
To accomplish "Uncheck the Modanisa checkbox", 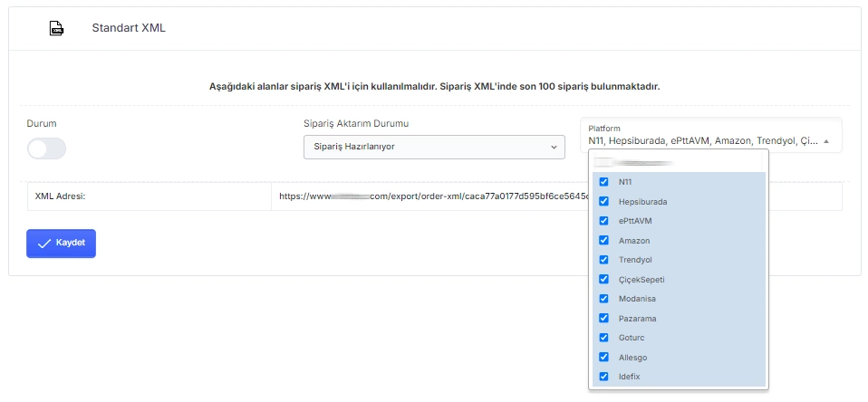I will coord(604,299).
